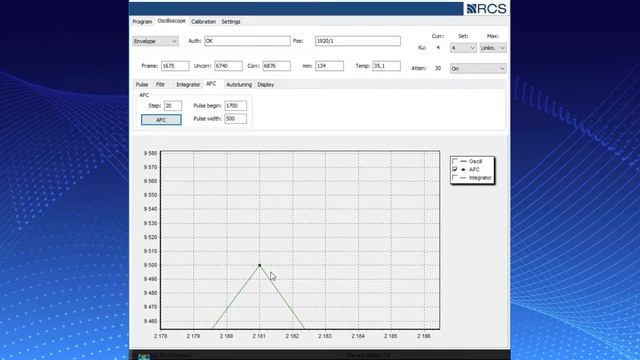640x360 pixels.
Task: Open the Ku Set dropdown
Action: (x=463, y=48)
